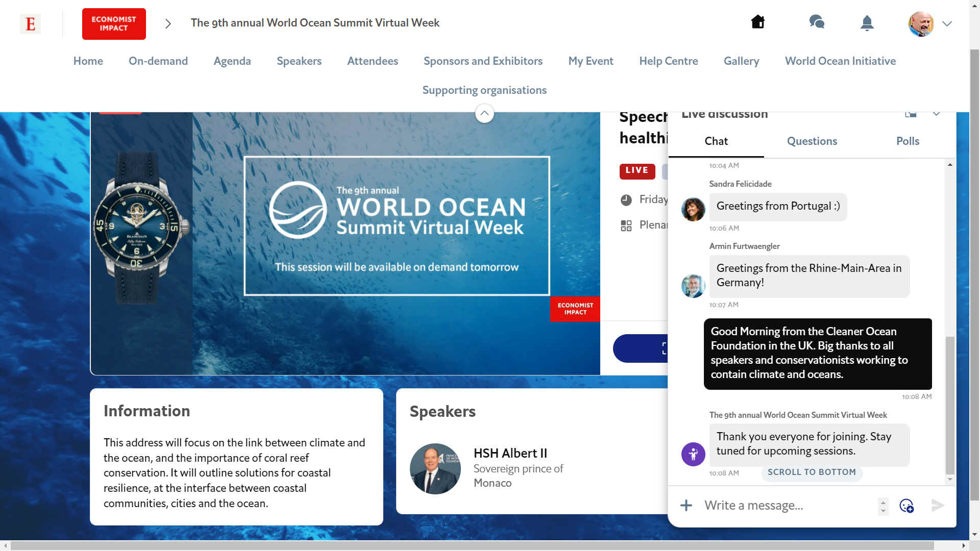Click the plus attachment icon in chat
The height and width of the screenshot is (551, 980).
686,506
